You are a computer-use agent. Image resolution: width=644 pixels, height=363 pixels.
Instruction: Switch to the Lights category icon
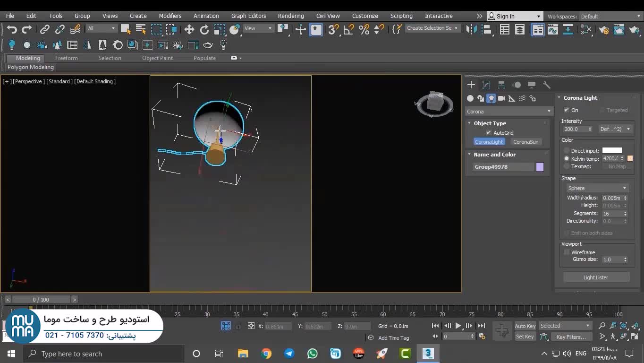491,98
